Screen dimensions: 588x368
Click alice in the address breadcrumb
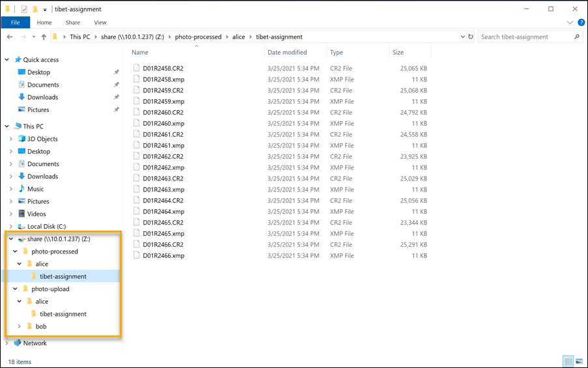pyautogui.click(x=238, y=36)
